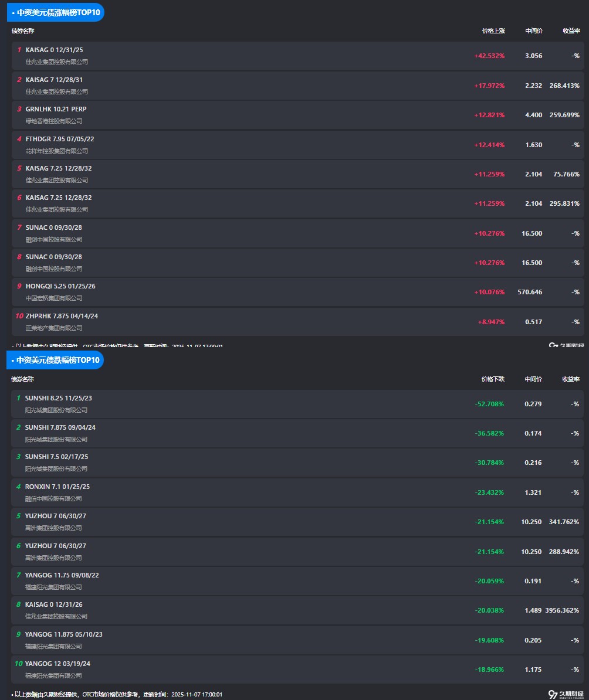
Task: Open the SUNSHI 8.25 11/25/23 bond
Action: click(58, 398)
